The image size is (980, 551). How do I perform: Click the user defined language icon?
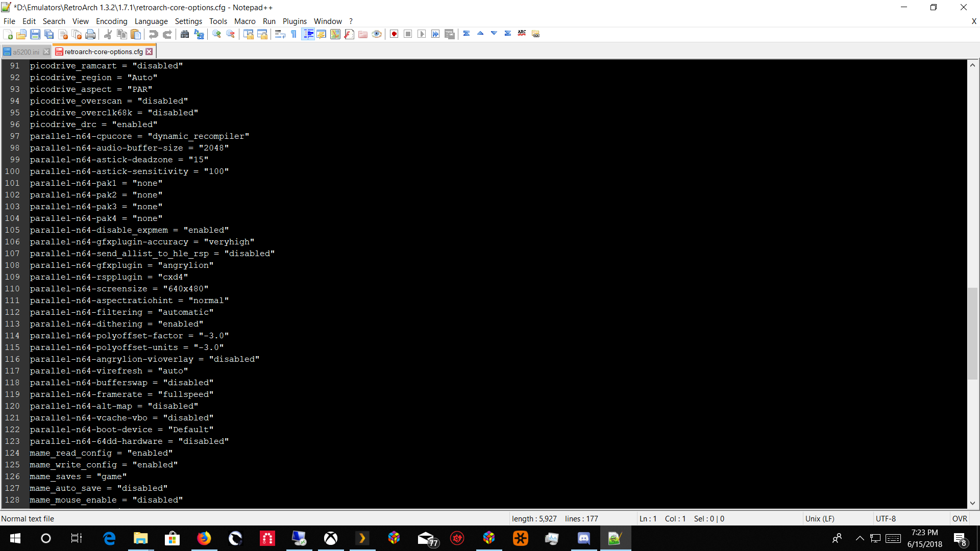321,34
